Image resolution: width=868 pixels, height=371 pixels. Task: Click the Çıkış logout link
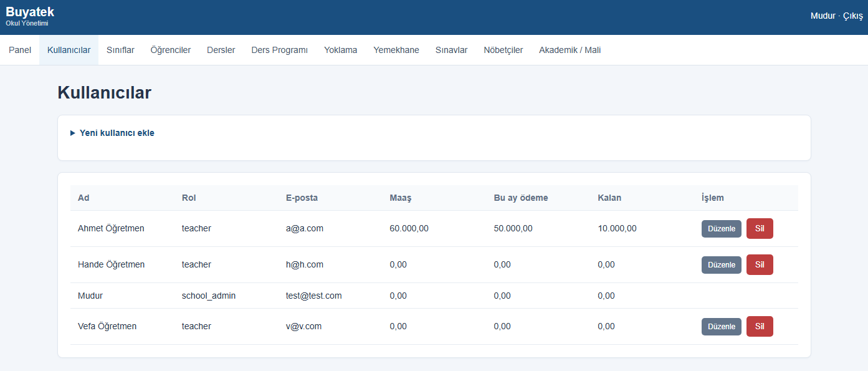coord(853,16)
